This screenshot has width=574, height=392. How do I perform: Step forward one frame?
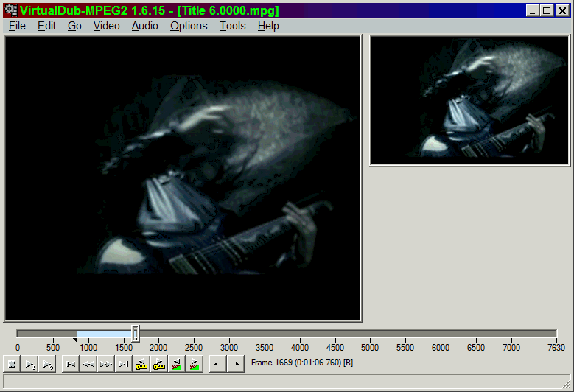coord(106,364)
